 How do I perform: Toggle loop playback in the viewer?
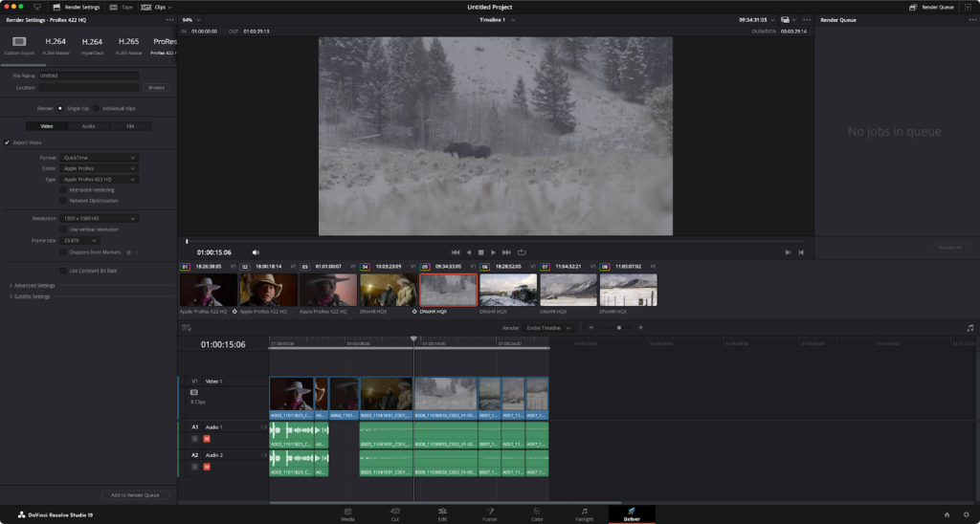(x=522, y=252)
